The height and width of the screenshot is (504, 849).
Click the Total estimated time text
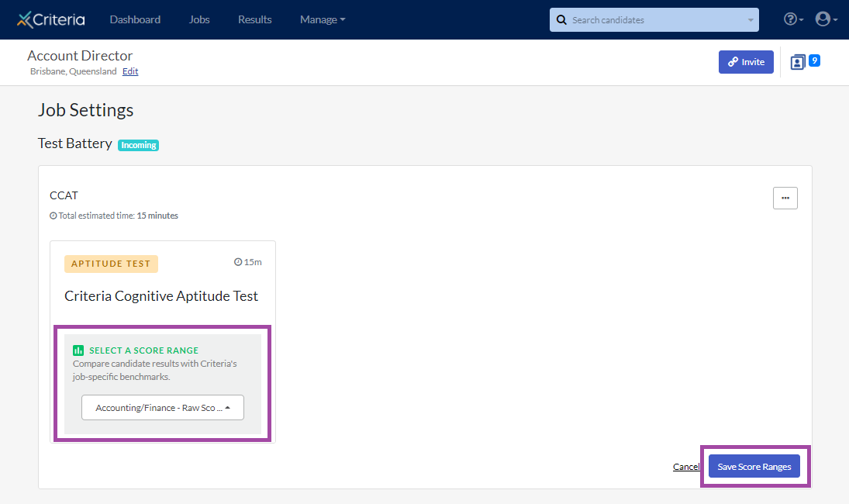pos(114,216)
